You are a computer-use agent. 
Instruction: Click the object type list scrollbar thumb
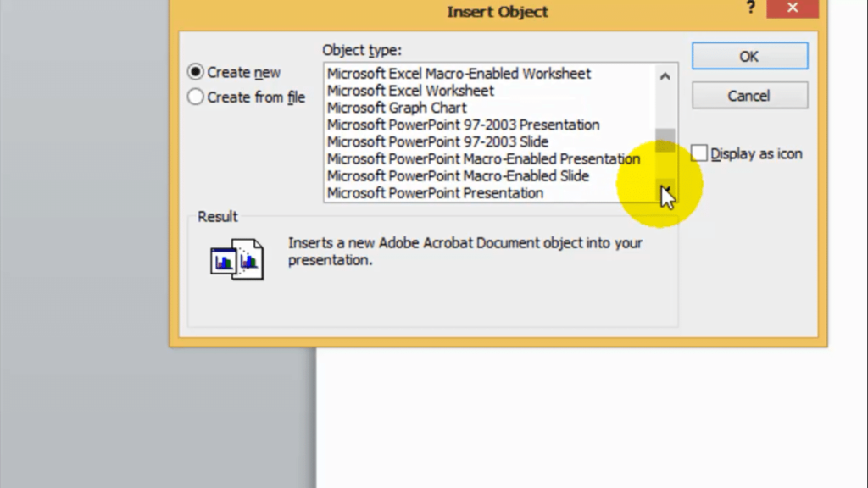[665, 140]
